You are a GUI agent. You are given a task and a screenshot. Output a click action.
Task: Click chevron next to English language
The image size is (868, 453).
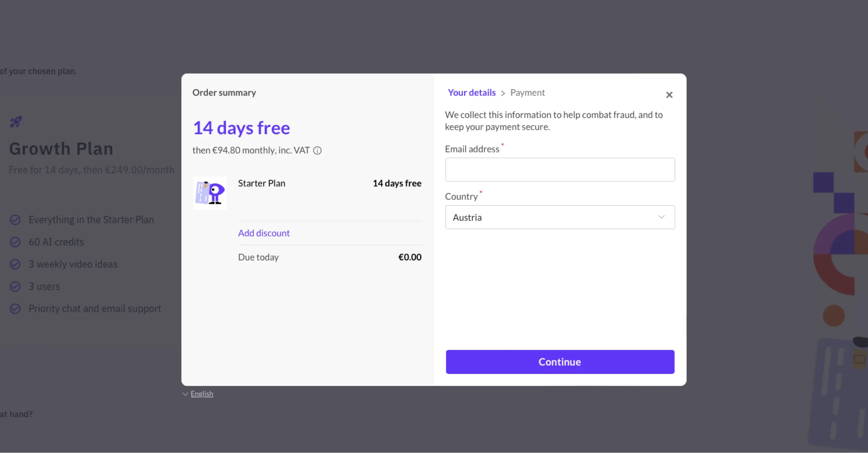click(185, 394)
